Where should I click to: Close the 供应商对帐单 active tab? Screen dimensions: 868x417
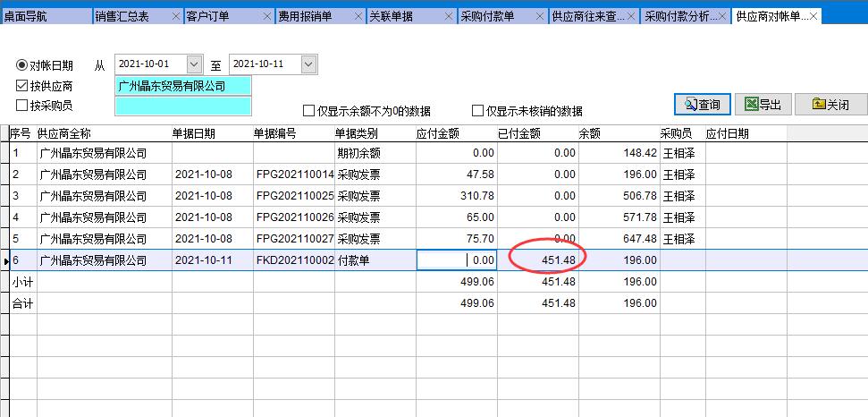coord(814,17)
